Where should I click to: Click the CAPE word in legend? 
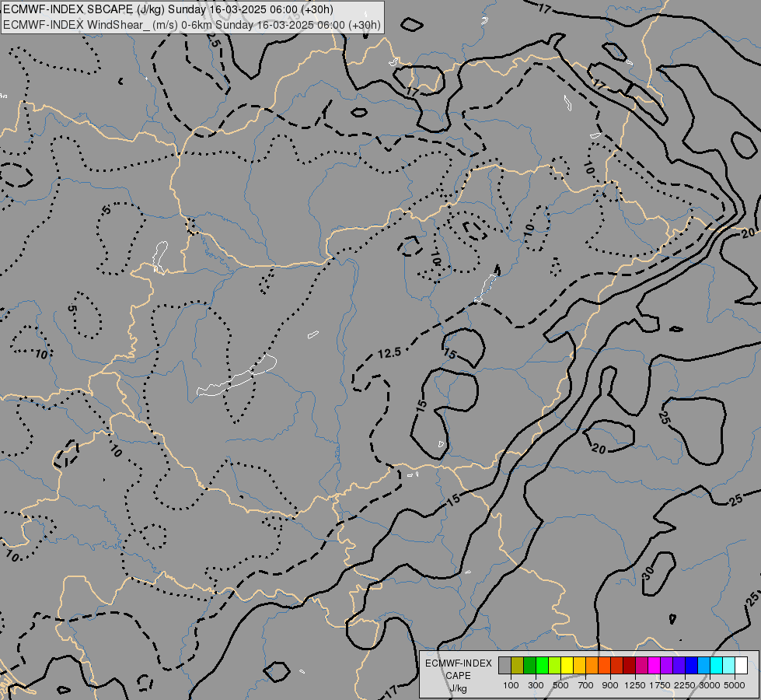coord(458,676)
